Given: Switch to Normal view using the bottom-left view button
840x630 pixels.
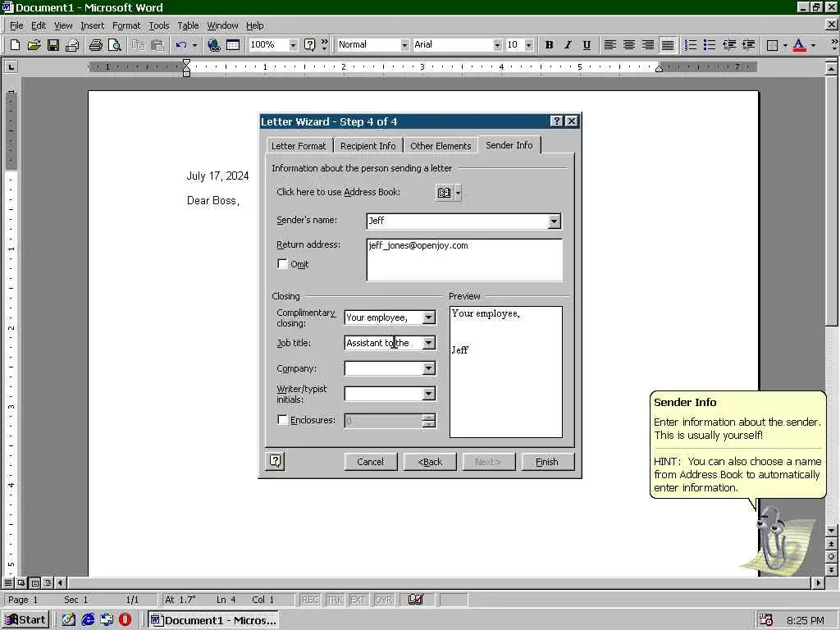Looking at the screenshot, I should [x=8, y=582].
